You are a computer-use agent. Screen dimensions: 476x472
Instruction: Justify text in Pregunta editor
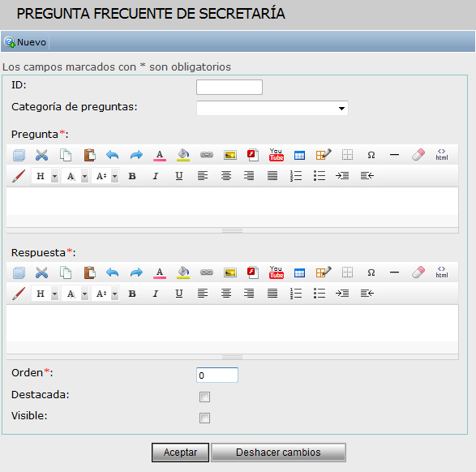[x=272, y=176]
